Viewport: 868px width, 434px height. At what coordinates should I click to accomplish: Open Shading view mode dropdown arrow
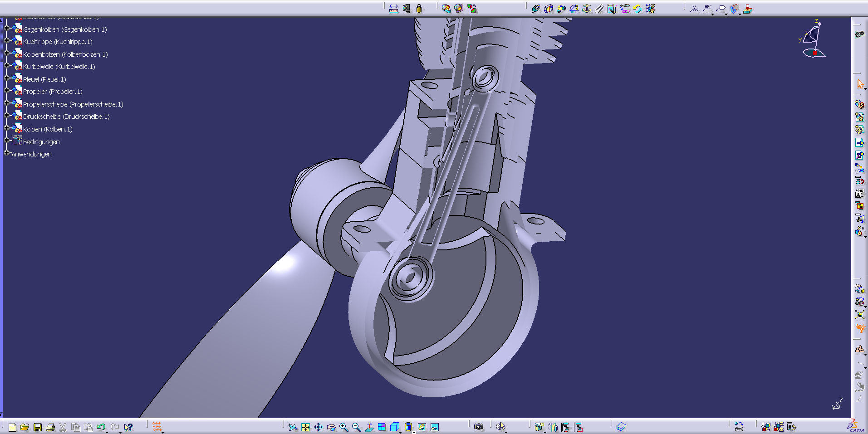click(414, 432)
